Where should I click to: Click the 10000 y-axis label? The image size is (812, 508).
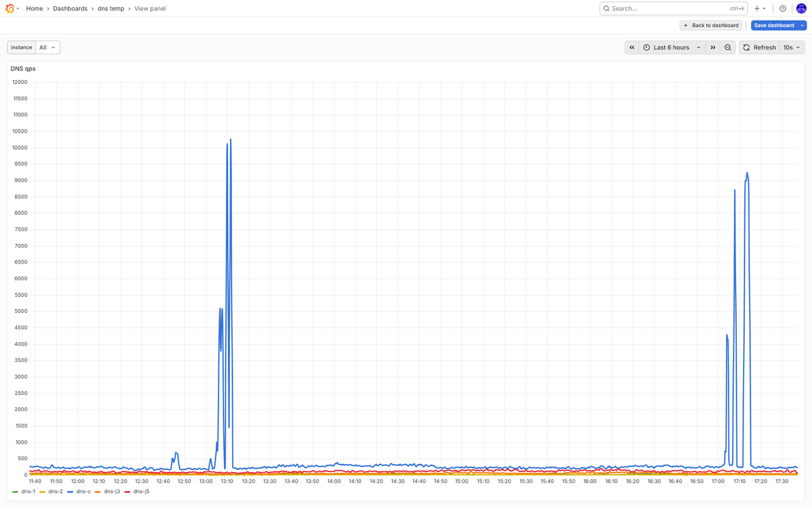(x=19, y=148)
